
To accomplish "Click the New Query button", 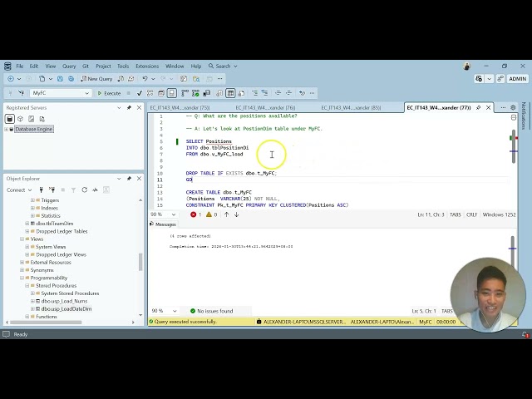I will click(x=96, y=79).
